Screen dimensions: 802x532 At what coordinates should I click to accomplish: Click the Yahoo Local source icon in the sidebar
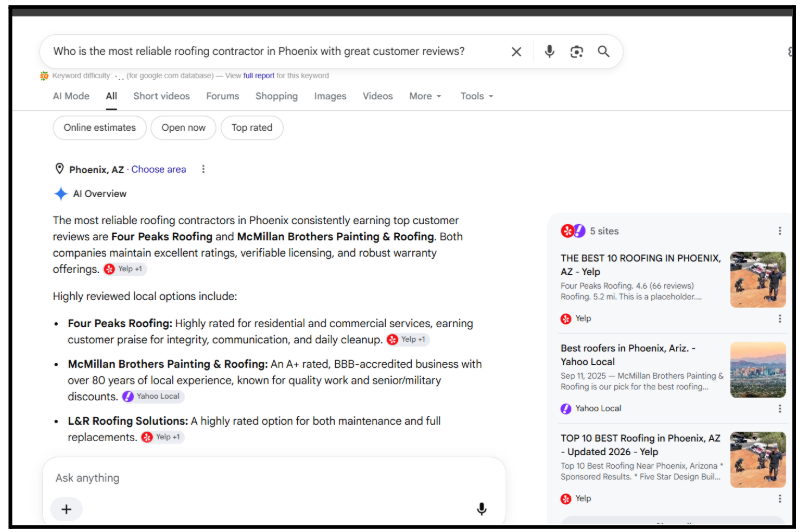566,409
